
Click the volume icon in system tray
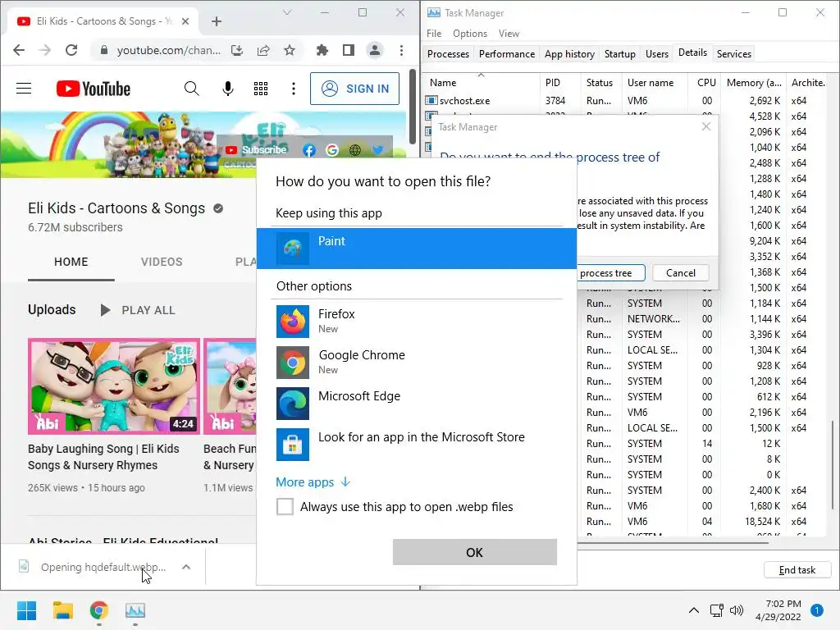[x=737, y=610]
